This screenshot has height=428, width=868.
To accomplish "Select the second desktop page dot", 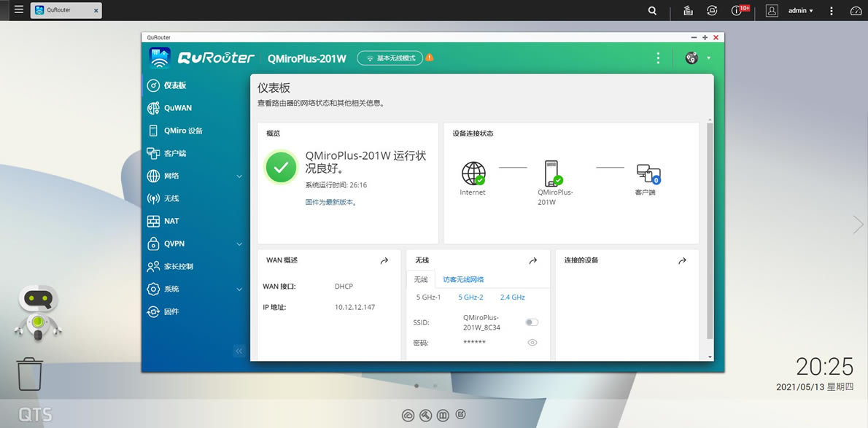I will click(x=435, y=386).
